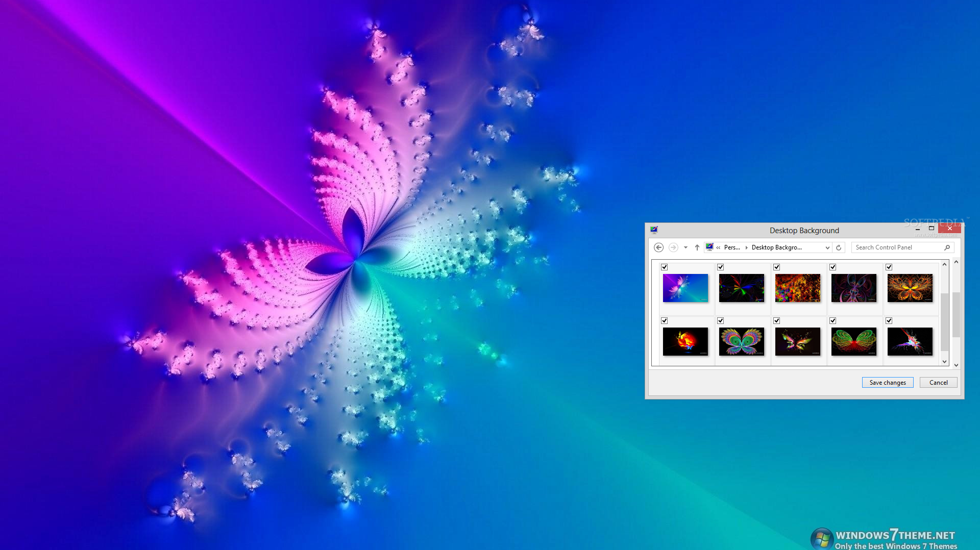Select the dark swirl butterfly thumbnail
Screen dimensions: 980x550
854,288
